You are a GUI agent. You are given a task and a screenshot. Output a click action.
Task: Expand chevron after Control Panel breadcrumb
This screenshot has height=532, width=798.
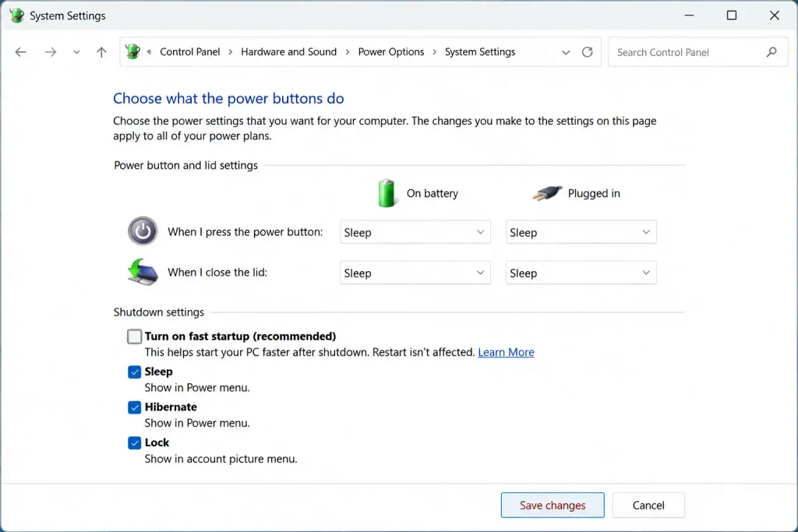(231, 52)
